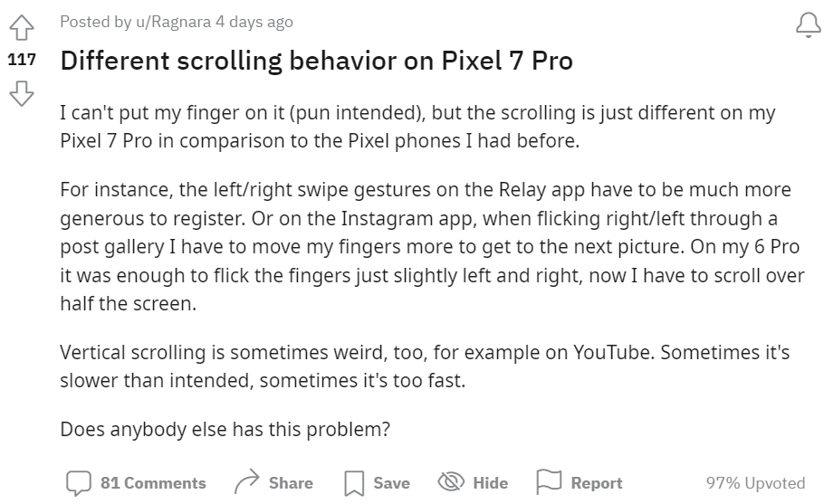This screenshot has height=504, width=824.
Task: Click the speech bubble comments icon
Action: coord(79,482)
